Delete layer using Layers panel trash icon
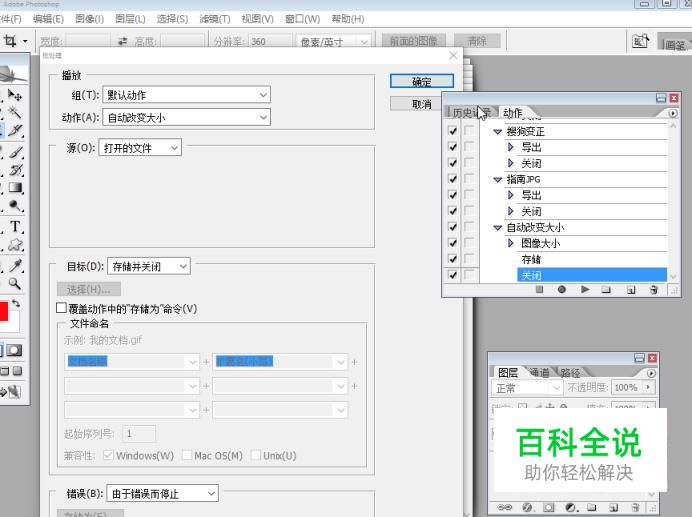The height and width of the screenshot is (517, 692). pyautogui.click(x=635, y=507)
